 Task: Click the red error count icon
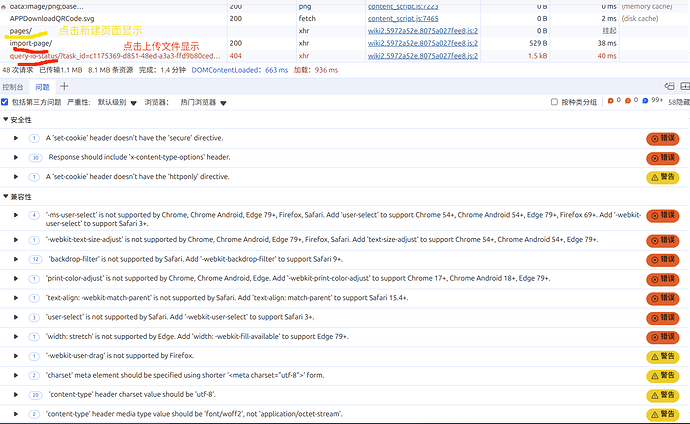(x=613, y=102)
